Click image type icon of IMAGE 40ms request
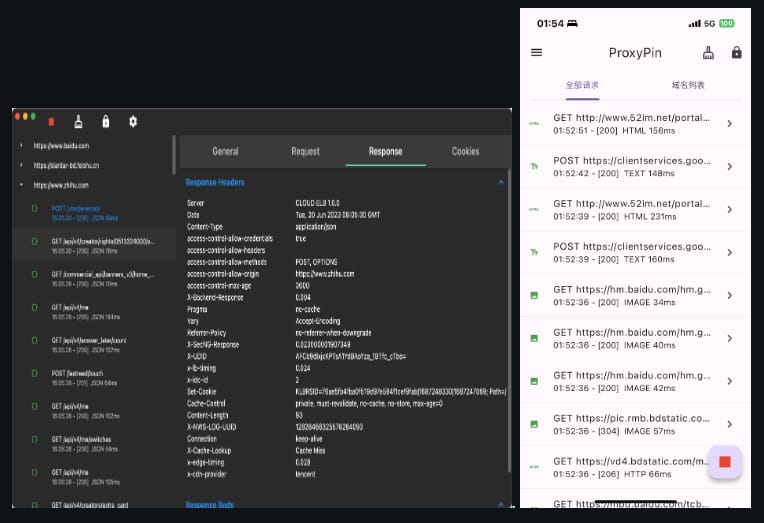 point(534,338)
